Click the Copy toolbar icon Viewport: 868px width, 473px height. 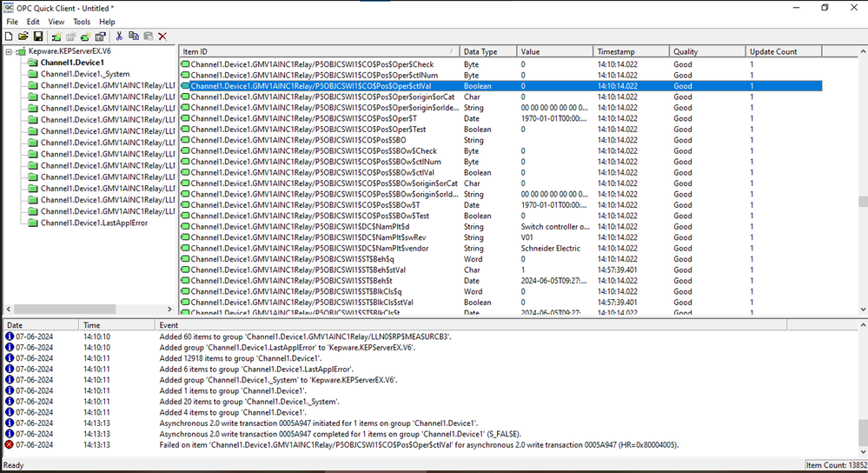[x=134, y=37]
